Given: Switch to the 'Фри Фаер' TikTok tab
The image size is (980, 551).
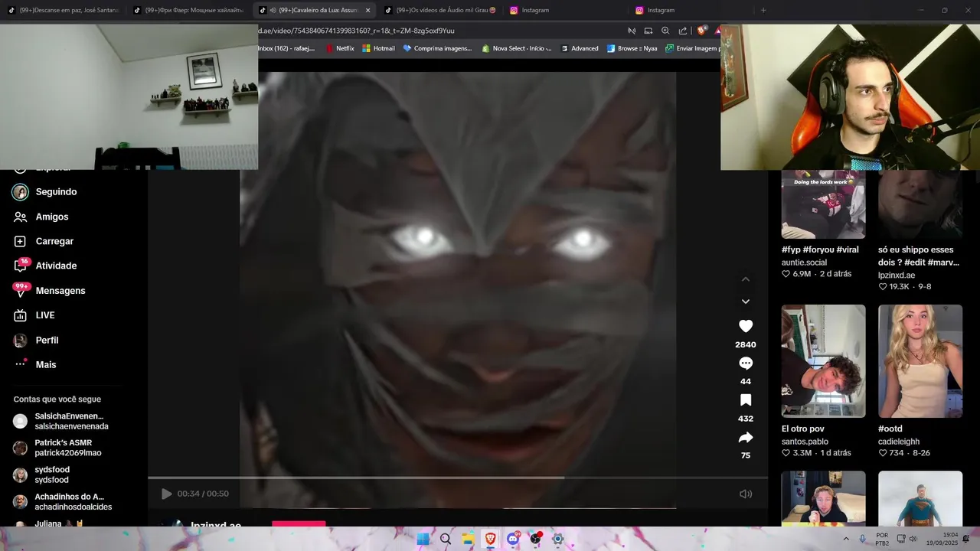Looking at the screenshot, I should point(188,10).
